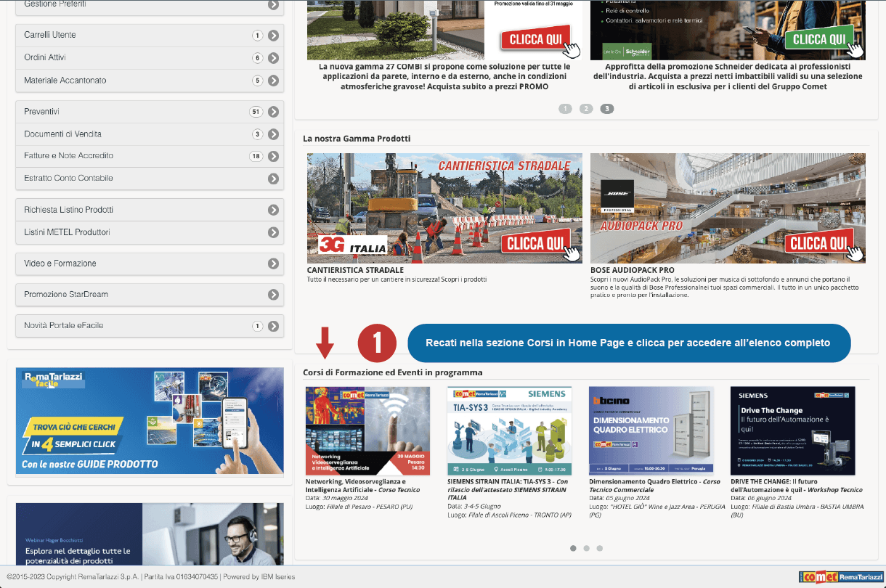The width and height of the screenshot is (886, 588).
Task: Click the arrow icon on Promozione StarDream
Action: tap(273, 295)
